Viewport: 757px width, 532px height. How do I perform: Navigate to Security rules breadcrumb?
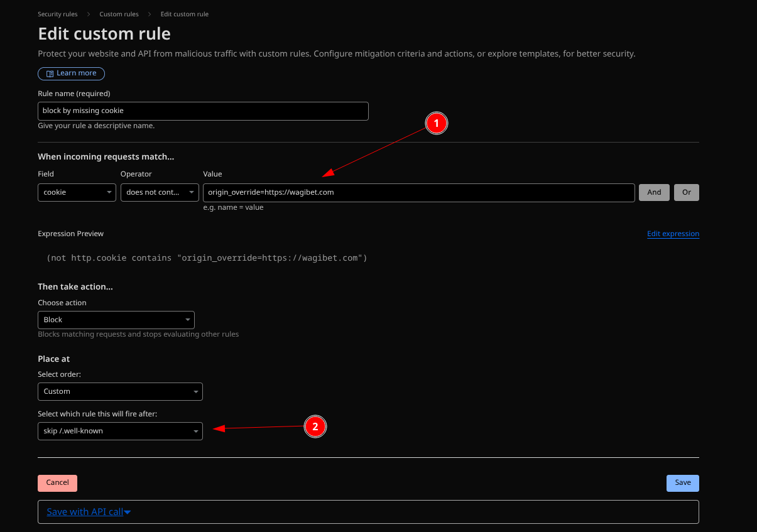pyautogui.click(x=57, y=14)
